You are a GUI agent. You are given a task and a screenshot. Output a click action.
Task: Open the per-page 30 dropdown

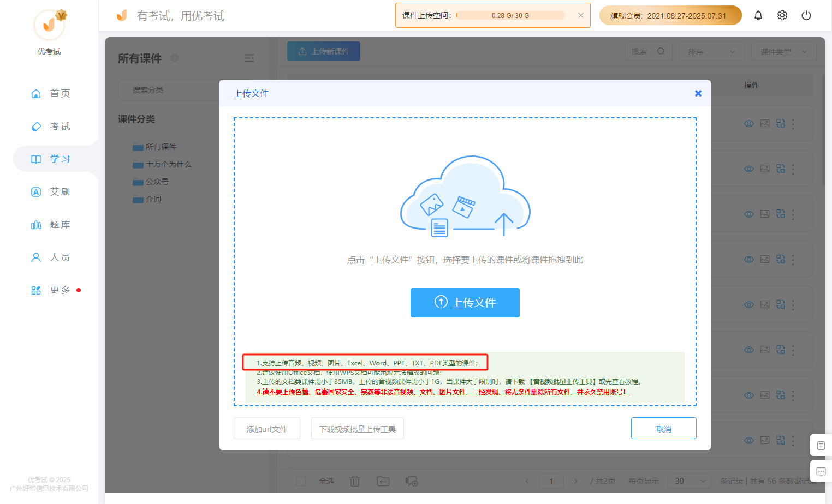click(x=690, y=481)
